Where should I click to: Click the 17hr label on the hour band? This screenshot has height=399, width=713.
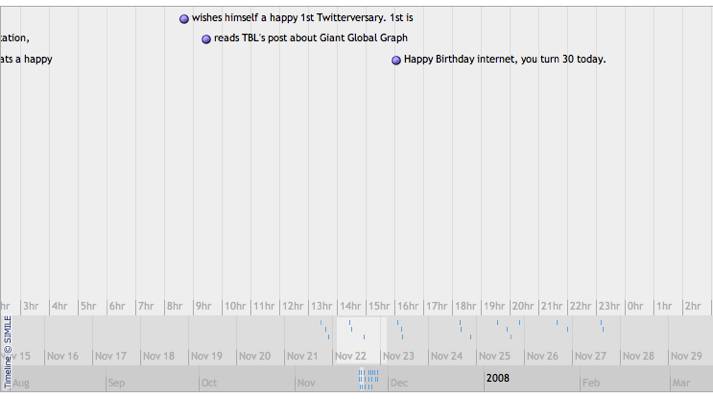click(437, 306)
